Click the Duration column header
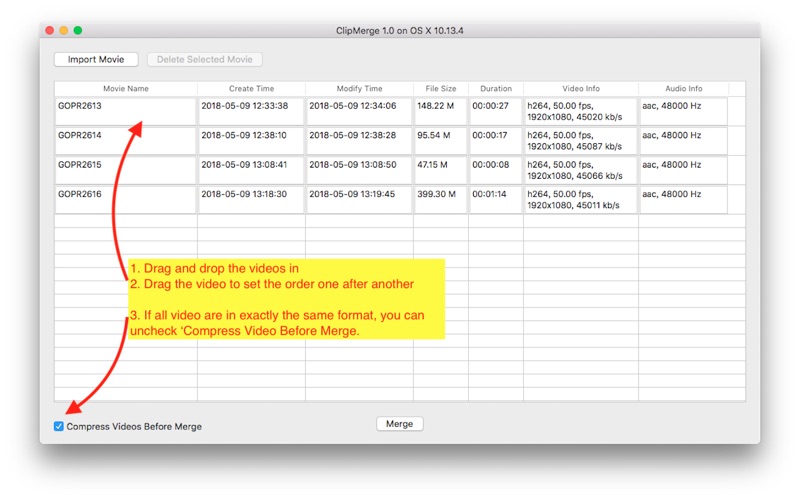 [x=496, y=88]
